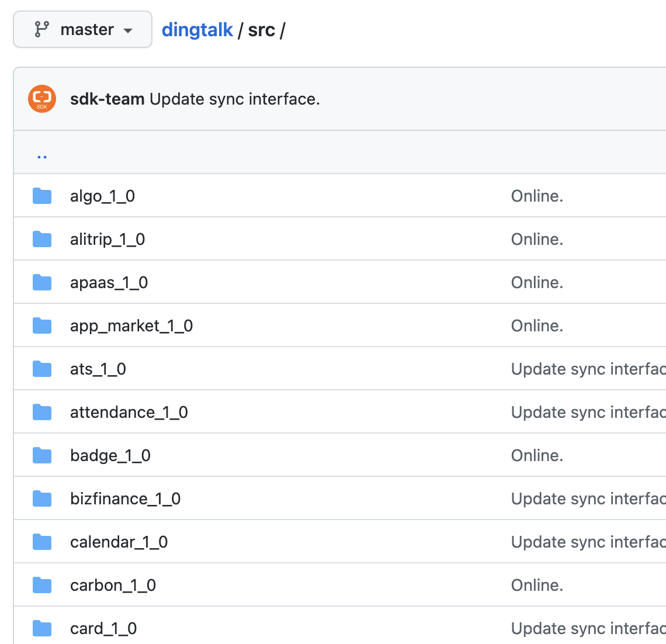Open the carbon_1_0 folder
This screenshot has height=644, width=666.
pyautogui.click(x=113, y=586)
